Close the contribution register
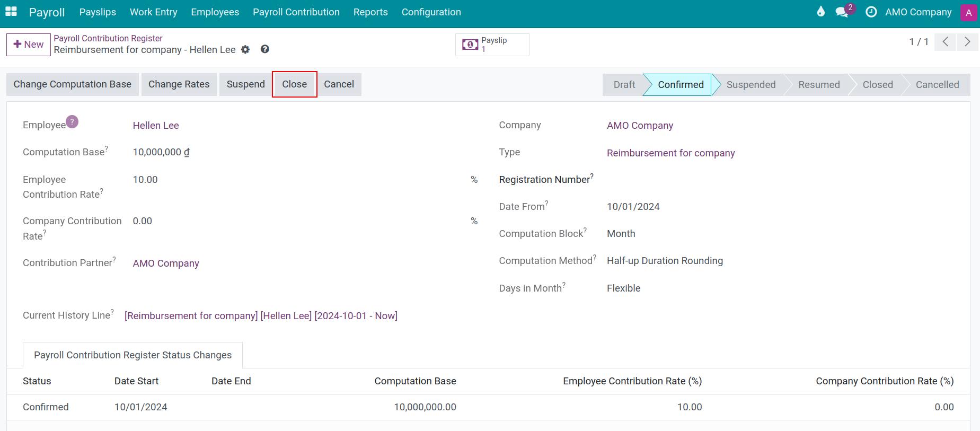Image resolution: width=980 pixels, height=431 pixels. (295, 84)
